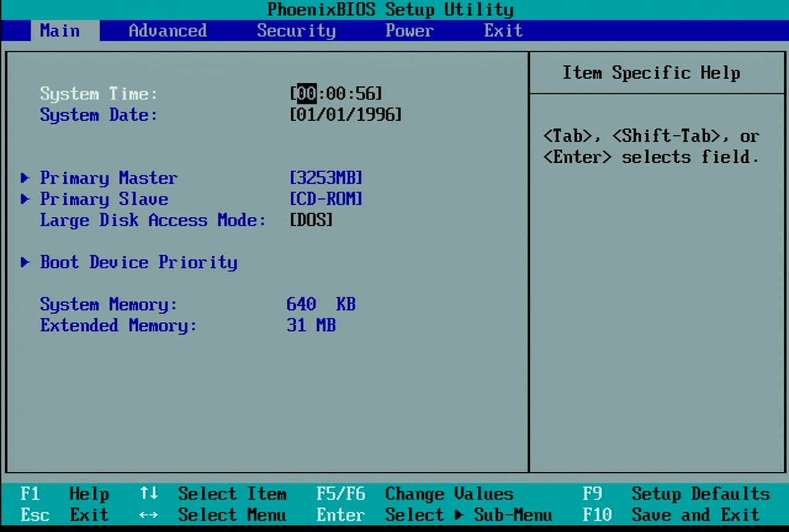Click the 640 KB memory value
This screenshot has height=532, width=789.
point(321,305)
